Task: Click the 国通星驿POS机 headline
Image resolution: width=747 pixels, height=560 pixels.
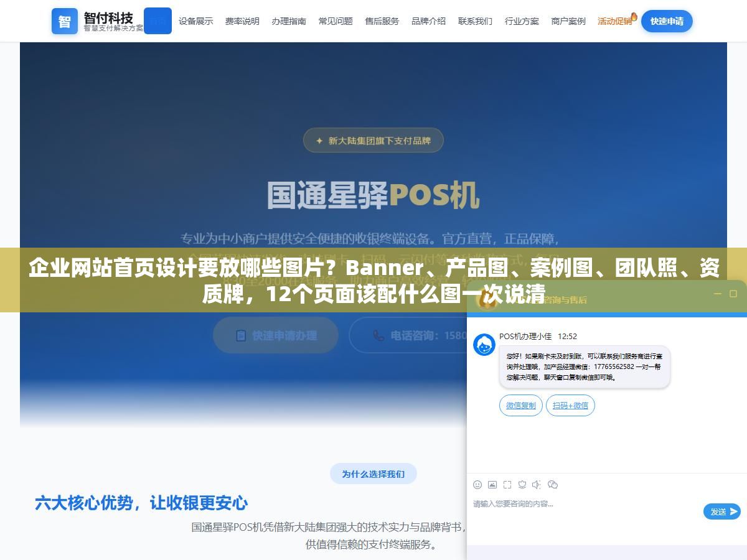Action: coord(373,195)
